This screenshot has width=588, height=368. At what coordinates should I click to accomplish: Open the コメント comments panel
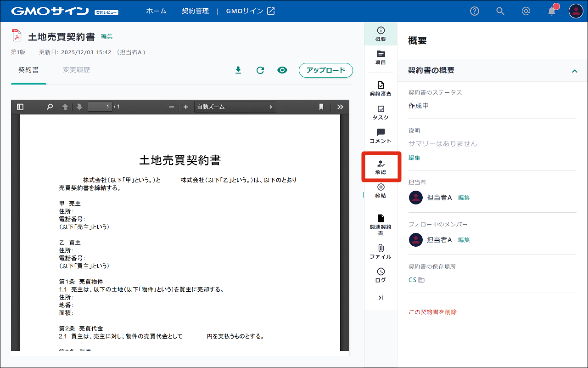point(381,136)
